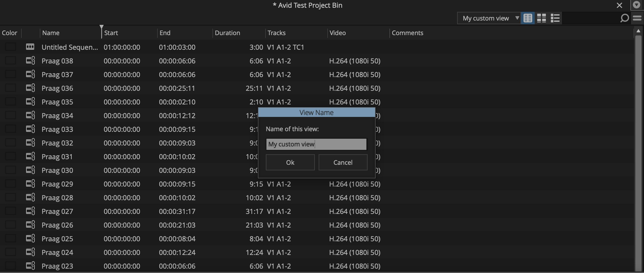
Task: Click the clip icon for Praag 025
Action: coord(30,238)
